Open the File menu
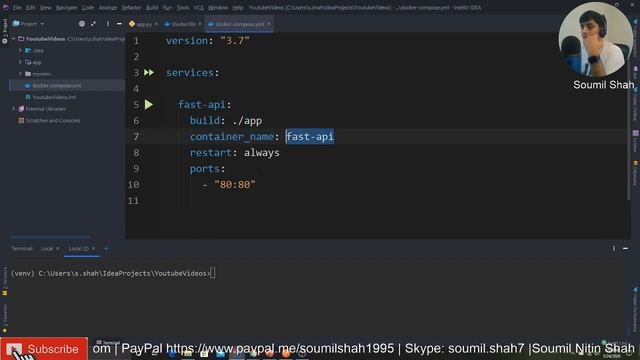The height and width of the screenshot is (360, 640). (17, 7)
